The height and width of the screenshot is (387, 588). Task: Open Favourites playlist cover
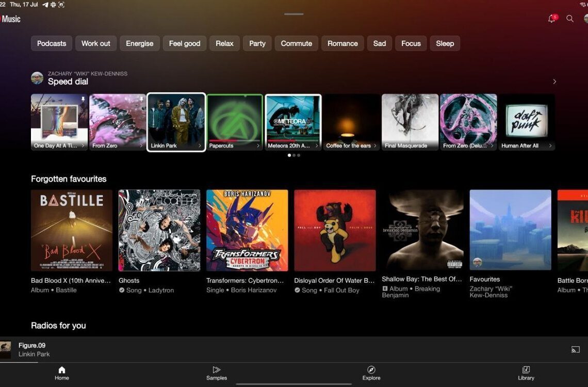click(x=511, y=230)
